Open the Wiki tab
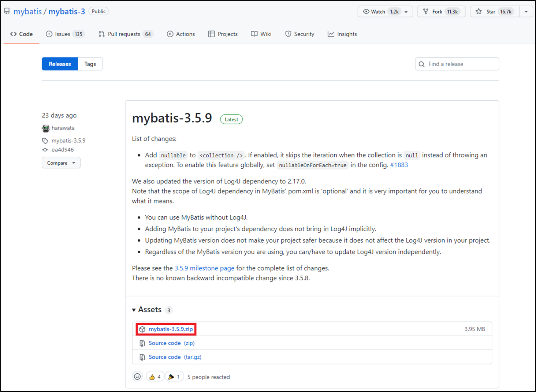Viewport: 536px width, 392px height. tap(261, 34)
